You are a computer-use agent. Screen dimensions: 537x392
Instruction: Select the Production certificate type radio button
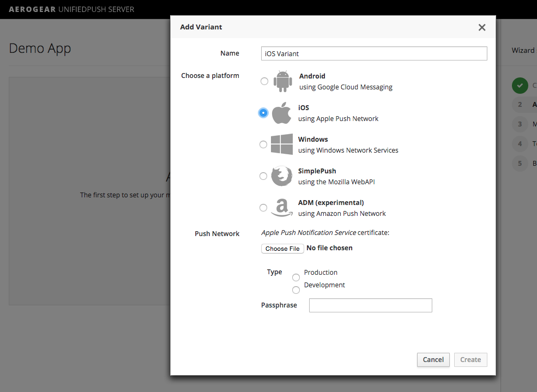click(x=296, y=278)
